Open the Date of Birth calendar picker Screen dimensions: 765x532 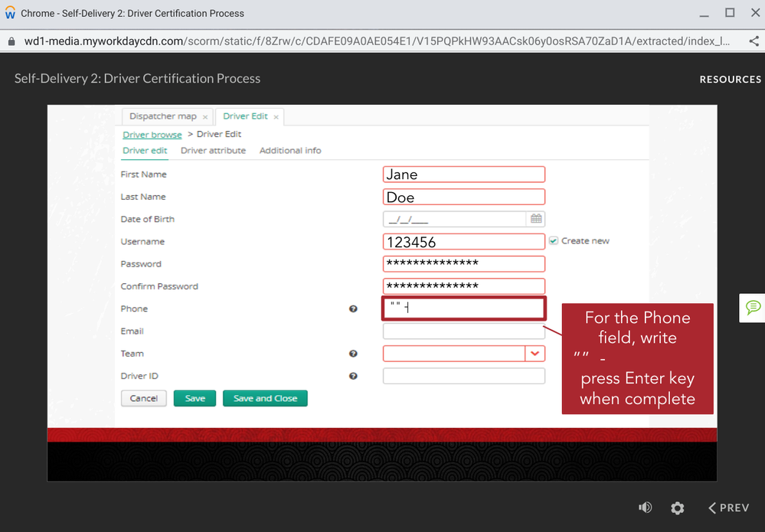point(536,219)
